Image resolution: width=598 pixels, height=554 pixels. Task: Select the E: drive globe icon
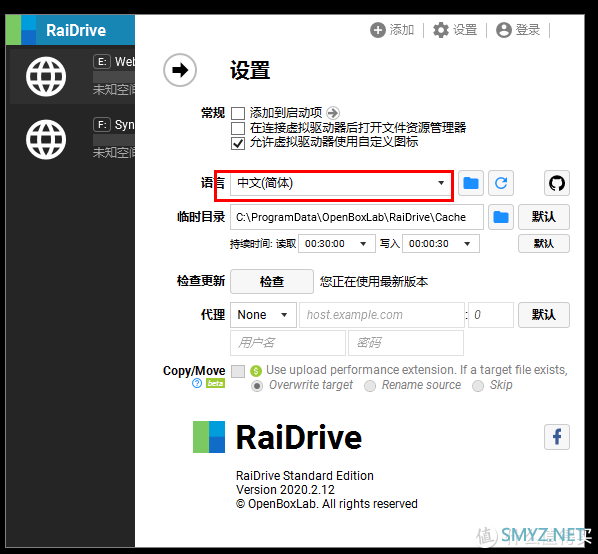coord(46,76)
